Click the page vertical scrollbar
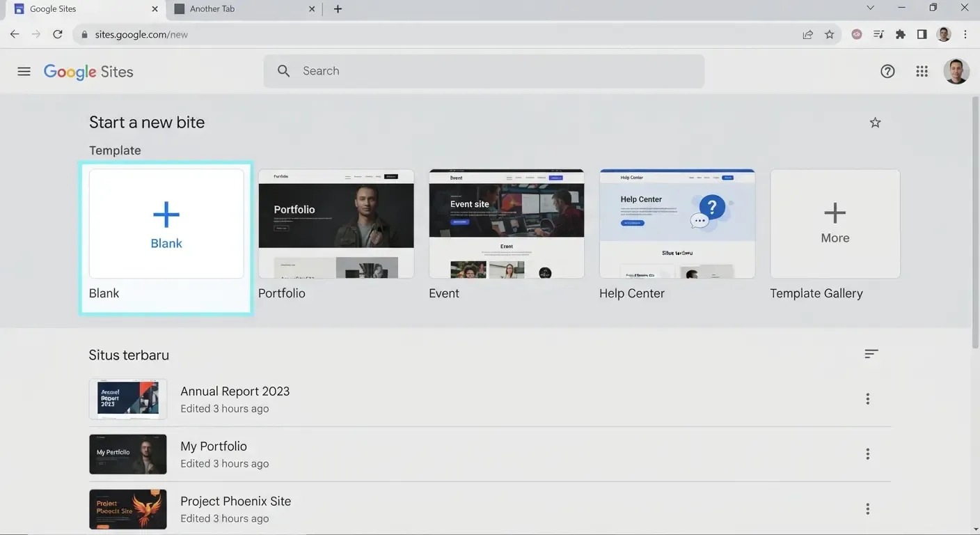The height and width of the screenshot is (535, 980). point(975,222)
